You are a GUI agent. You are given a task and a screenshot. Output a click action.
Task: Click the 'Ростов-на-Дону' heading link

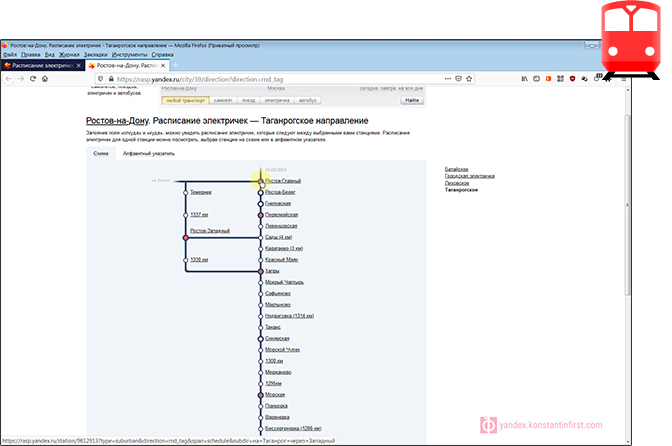point(117,121)
